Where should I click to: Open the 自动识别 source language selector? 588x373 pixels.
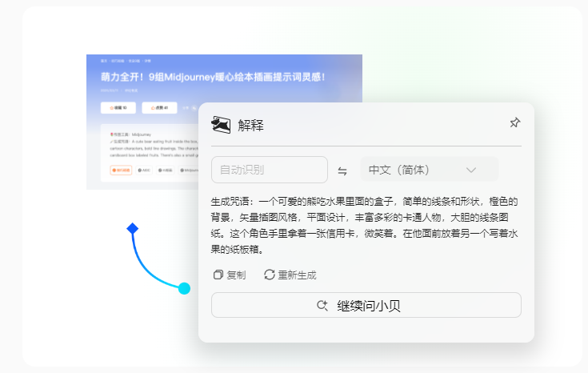[x=269, y=170]
